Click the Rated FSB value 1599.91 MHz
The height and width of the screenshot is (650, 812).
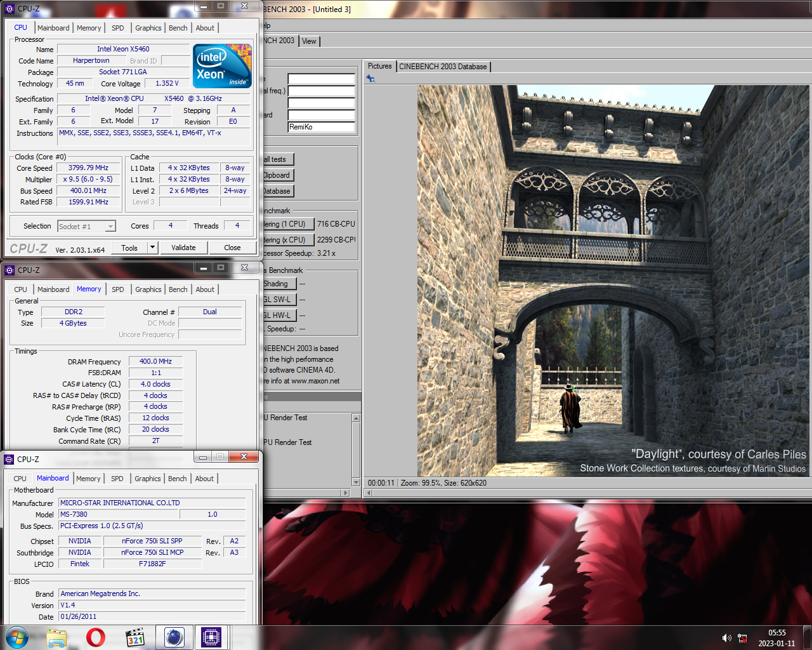(88, 202)
